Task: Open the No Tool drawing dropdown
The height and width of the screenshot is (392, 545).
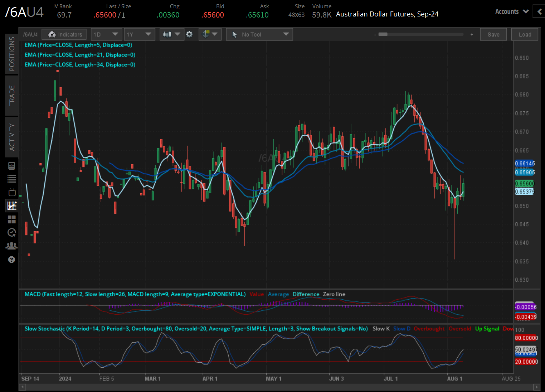Action: click(x=259, y=34)
